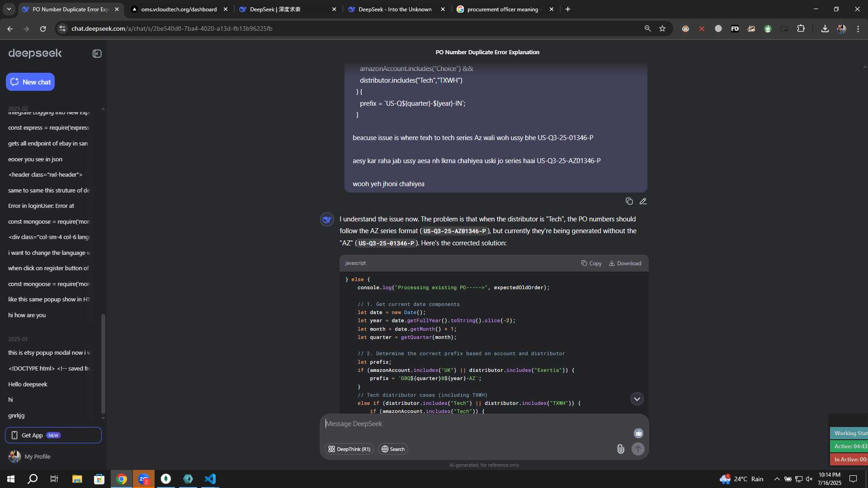Open the Zoom app in the taskbar
868x488 pixels.
[x=144, y=479]
